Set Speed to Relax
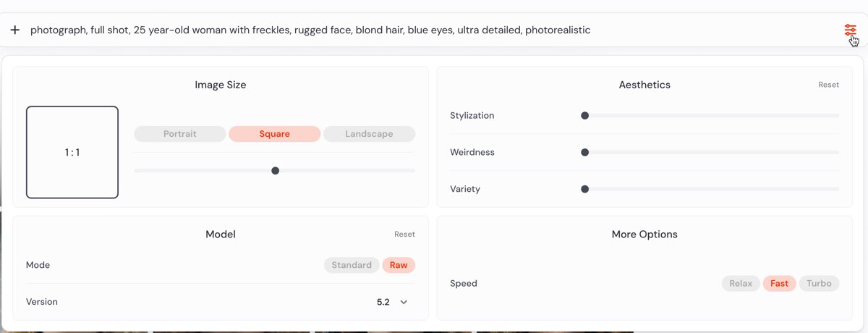Screen dimensions: 868x333 point(741,283)
